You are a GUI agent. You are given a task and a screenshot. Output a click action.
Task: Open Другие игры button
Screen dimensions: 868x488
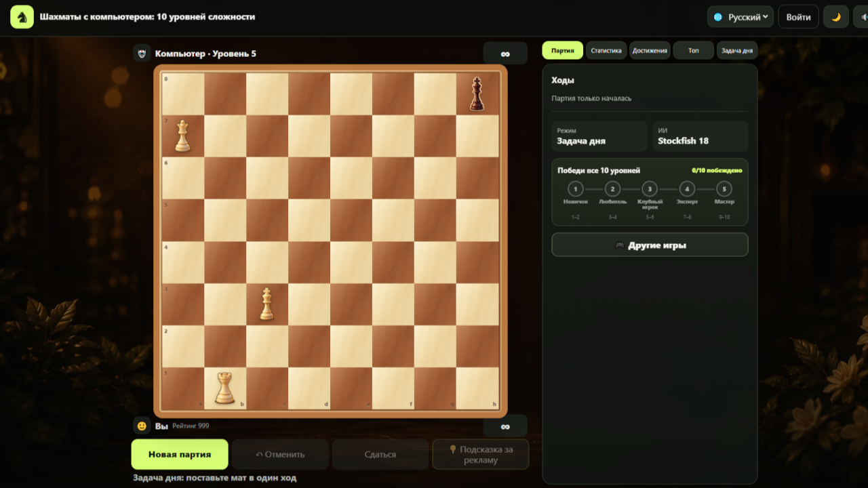pyautogui.click(x=650, y=245)
